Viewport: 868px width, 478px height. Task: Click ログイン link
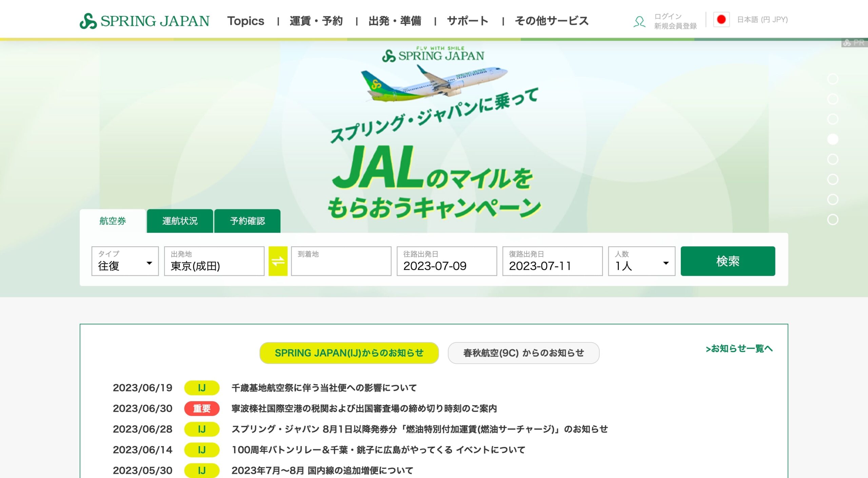pos(668,16)
